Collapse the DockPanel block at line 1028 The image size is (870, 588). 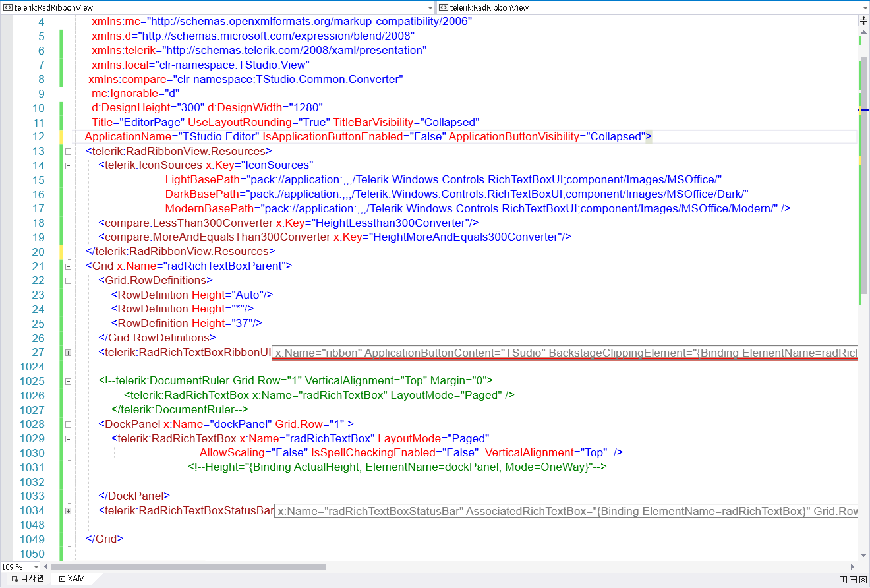tap(69, 424)
